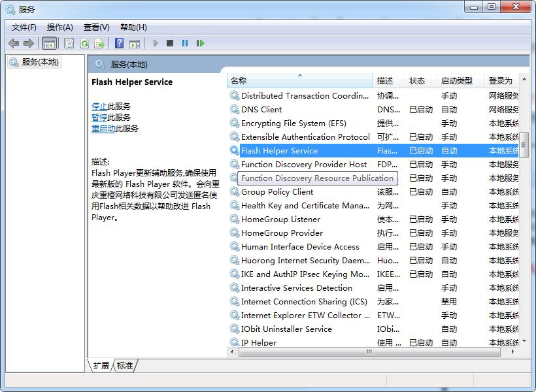Screen dimensions: 536x392
Task: Sort by the 描述 column header
Action: [389, 80]
